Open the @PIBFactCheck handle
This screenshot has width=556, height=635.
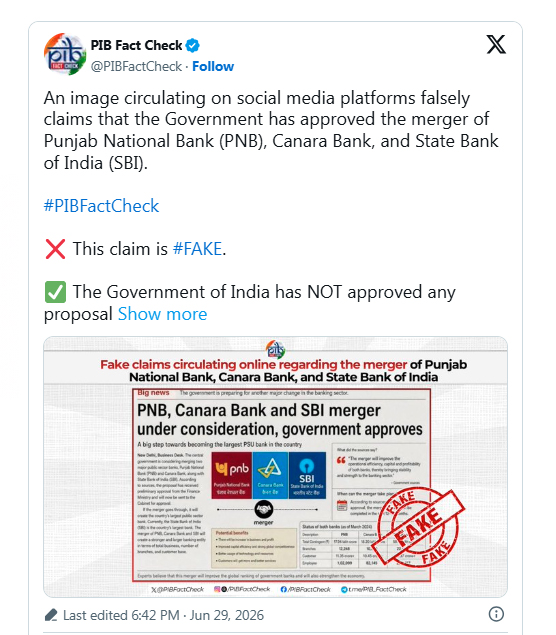tap(136, 66)
